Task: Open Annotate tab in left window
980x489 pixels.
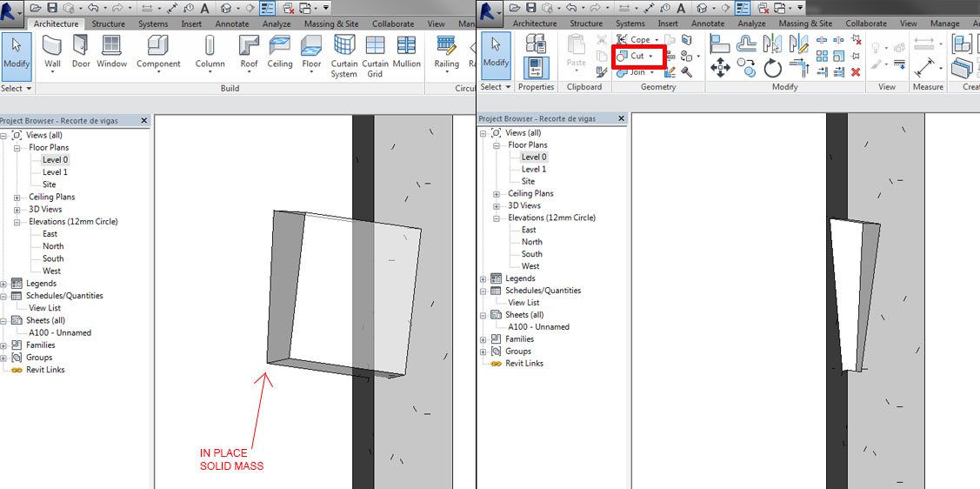Action: [x=231, y=23]
